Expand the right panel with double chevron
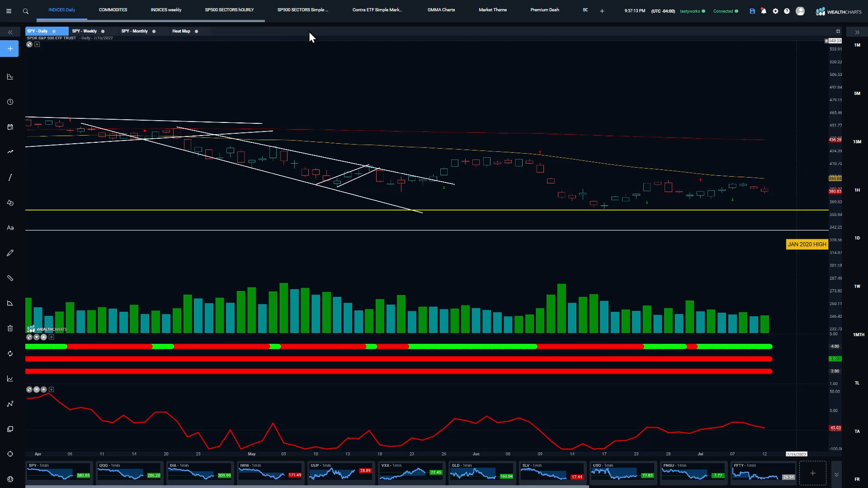Image resolution: width=868 pixels, height=488 pixels. (x=857, y=32)
